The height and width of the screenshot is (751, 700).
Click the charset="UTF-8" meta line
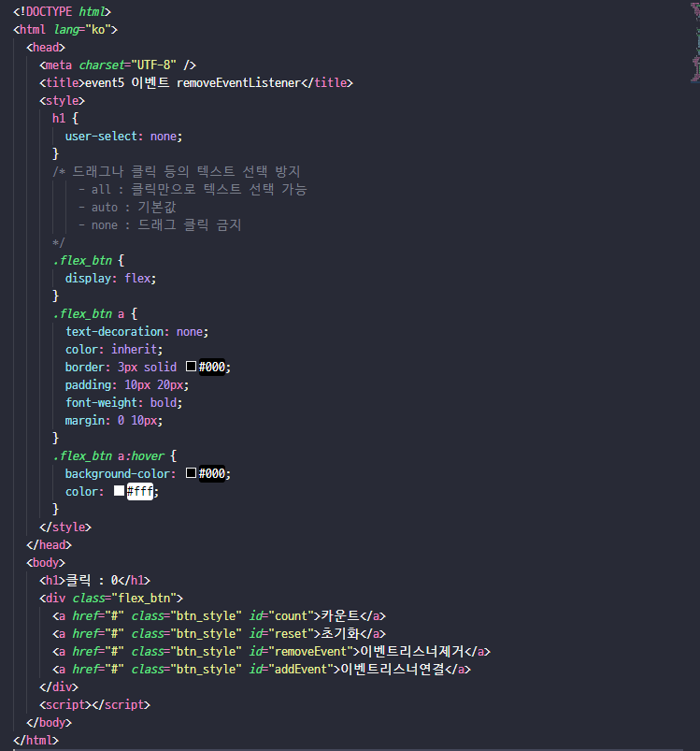point(118,65)
